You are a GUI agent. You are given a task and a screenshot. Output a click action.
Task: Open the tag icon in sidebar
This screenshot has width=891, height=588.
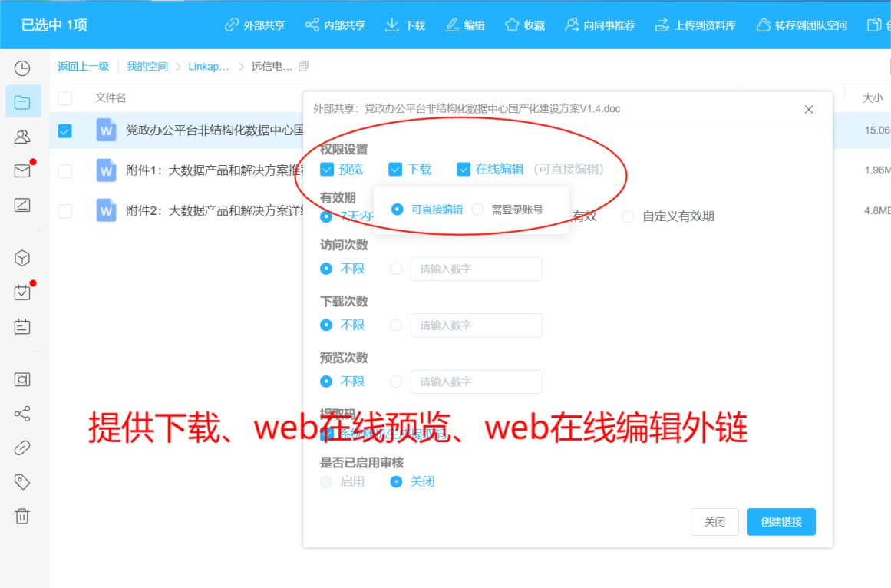(x=22, y=482)
